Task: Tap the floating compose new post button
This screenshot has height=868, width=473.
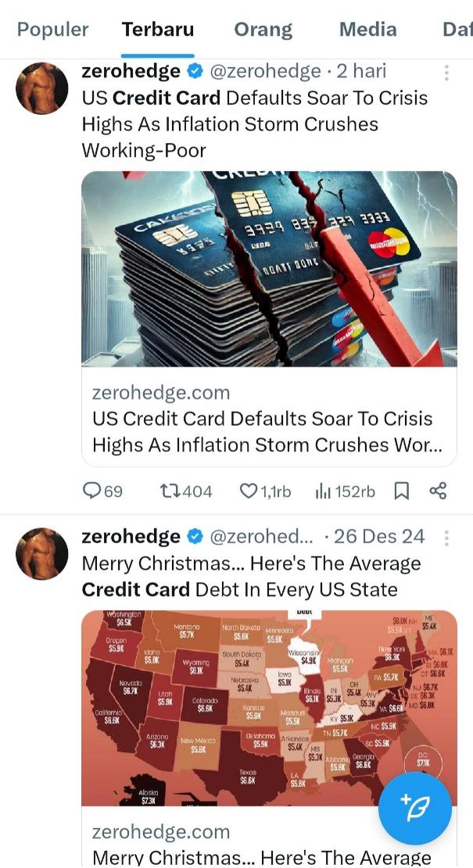Action: click(x=415, y=802)
